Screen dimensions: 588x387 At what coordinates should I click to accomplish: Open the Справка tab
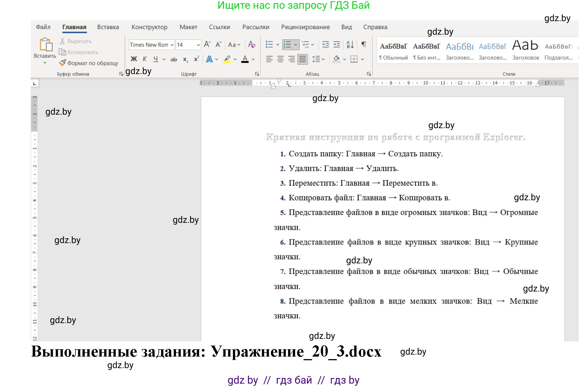[375, 27]
